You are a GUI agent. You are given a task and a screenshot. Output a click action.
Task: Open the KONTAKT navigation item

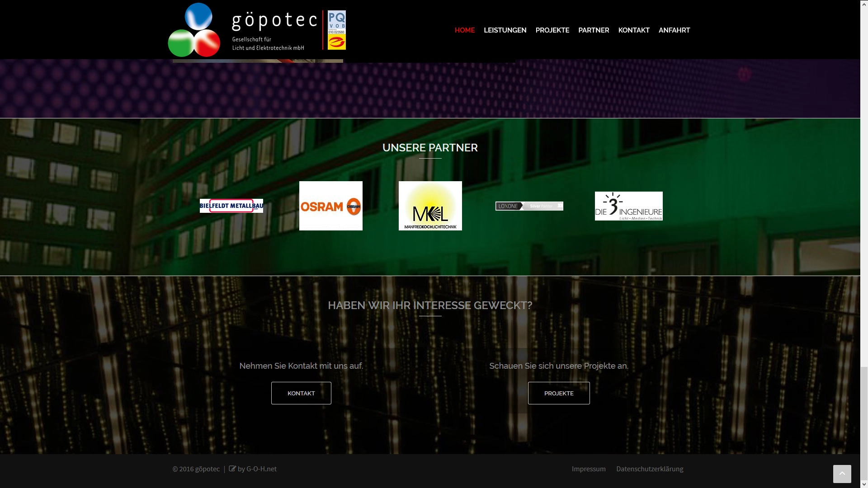633,30
